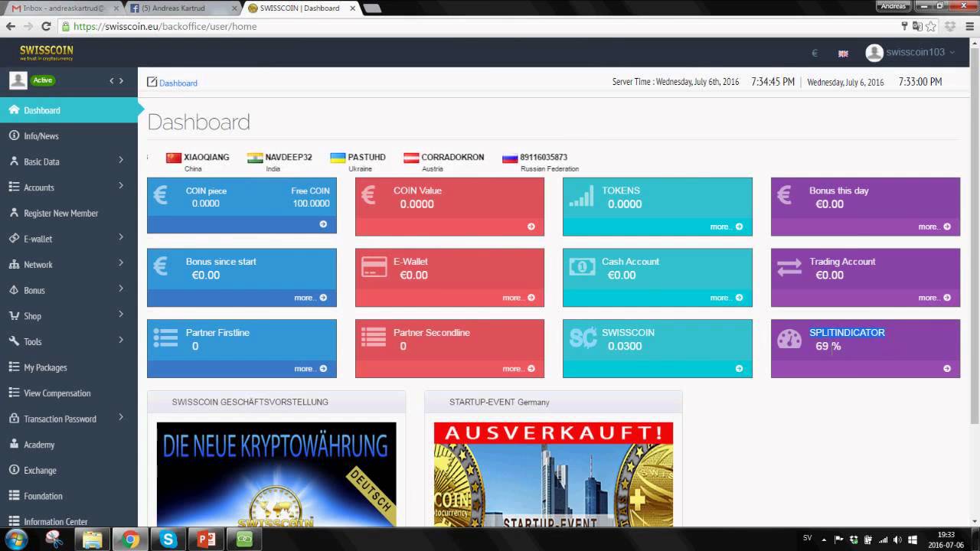Viewport: 980px width, 551px height.
Task: Click the Bonus money bag icon
Action: (x=14, y=290)
